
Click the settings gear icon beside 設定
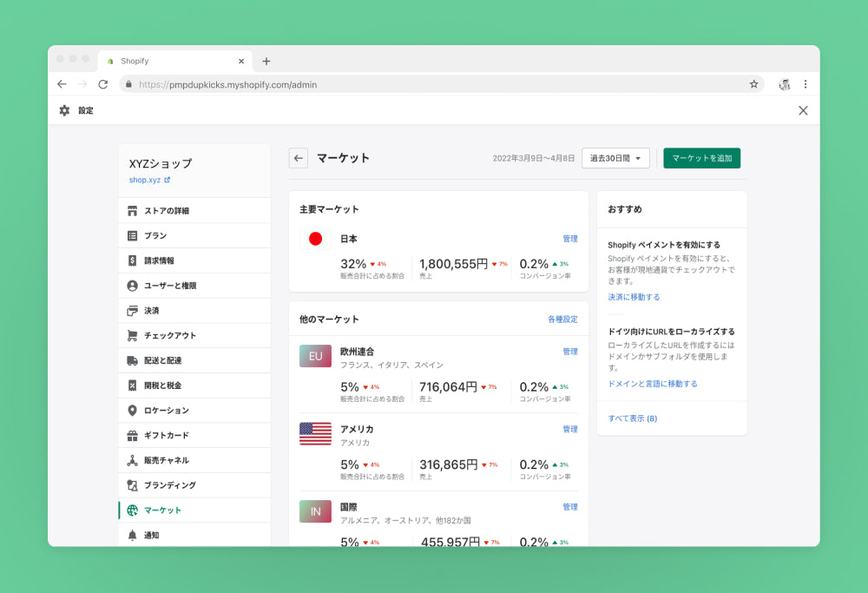[x=64, y=110]
